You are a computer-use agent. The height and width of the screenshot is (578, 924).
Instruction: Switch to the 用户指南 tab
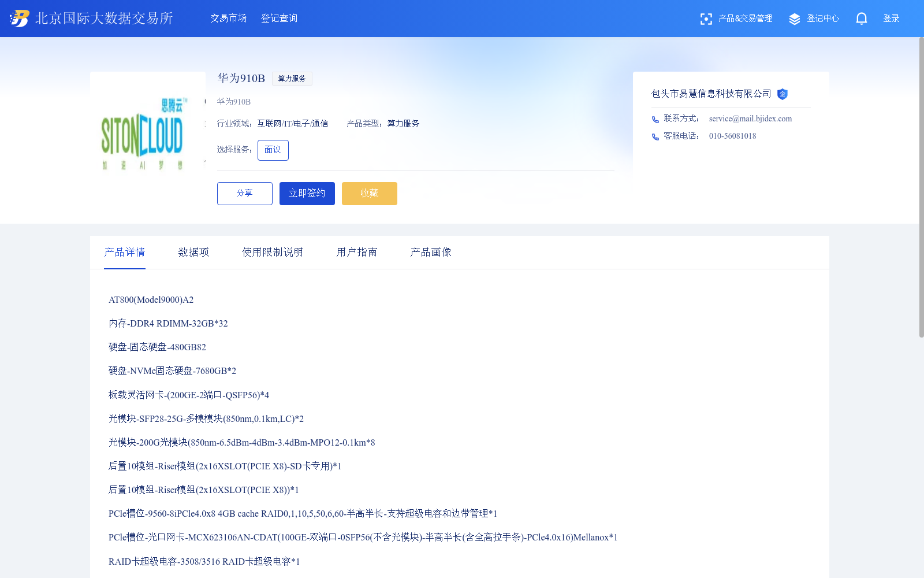point(357,253)
